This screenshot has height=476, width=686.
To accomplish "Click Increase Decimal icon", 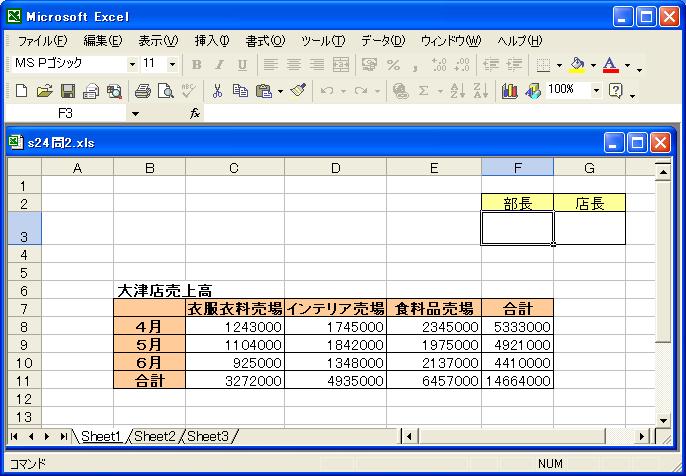I will (439, 65).
